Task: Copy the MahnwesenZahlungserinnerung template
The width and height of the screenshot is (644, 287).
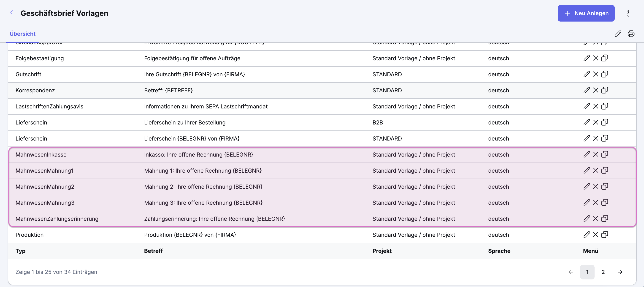Action: pos(604,218)
